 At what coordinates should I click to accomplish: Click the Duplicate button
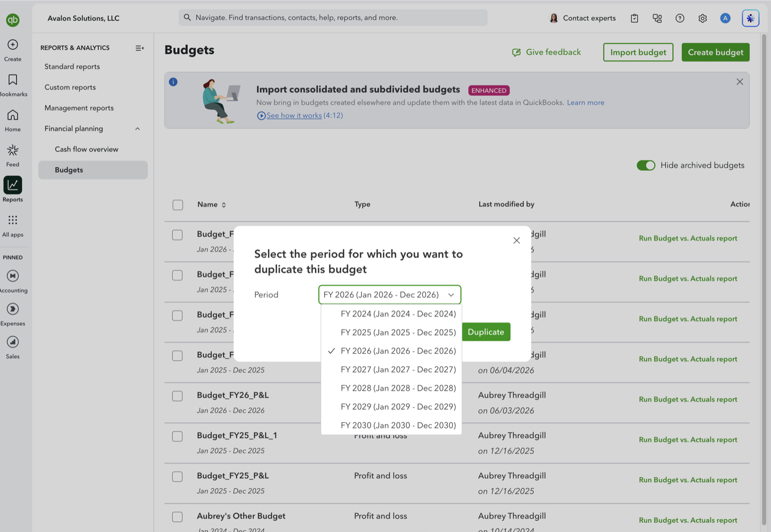click(x=486, y=332)
